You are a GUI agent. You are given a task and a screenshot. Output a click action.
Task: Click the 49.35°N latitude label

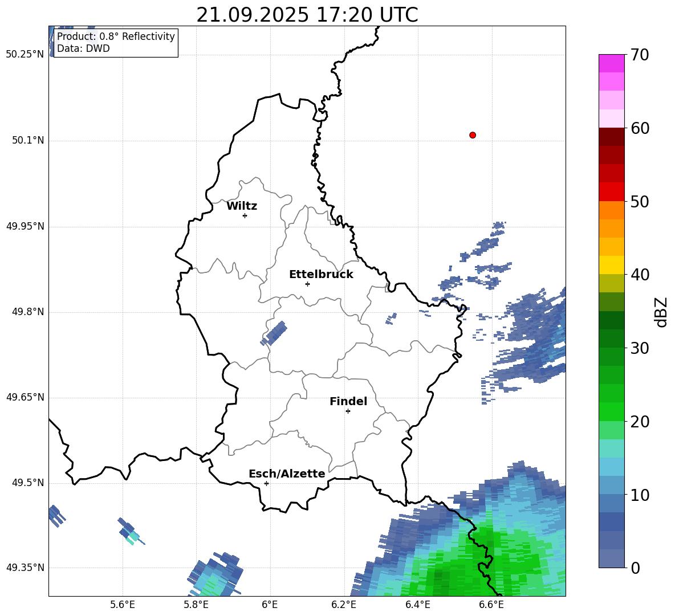pos(25,568)
